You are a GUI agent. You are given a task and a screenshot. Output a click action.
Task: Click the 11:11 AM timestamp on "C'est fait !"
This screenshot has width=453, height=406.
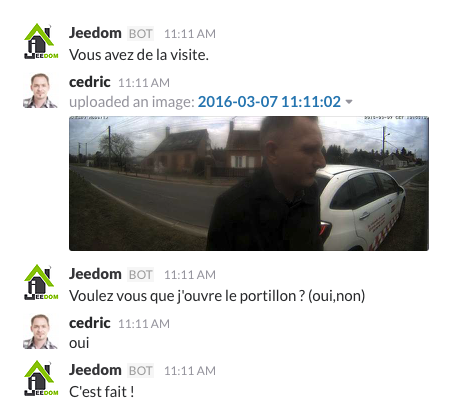[190, 371]
